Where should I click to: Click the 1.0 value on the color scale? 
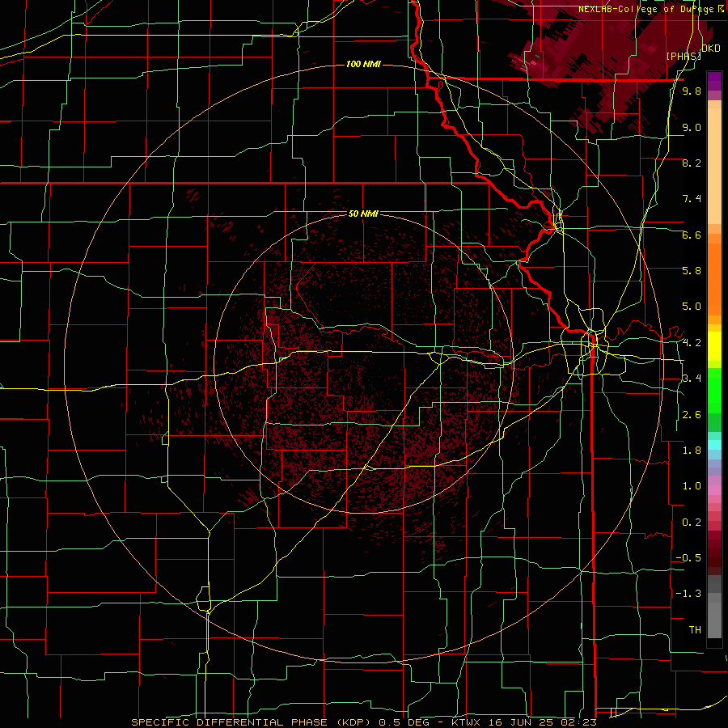(x=692, y=486)
